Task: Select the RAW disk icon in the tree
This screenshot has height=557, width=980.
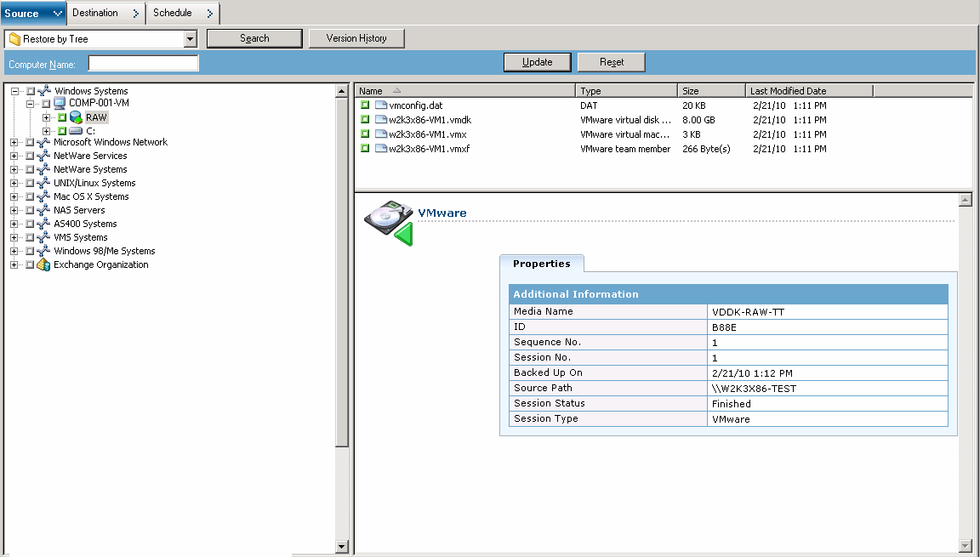Action: 76,117
